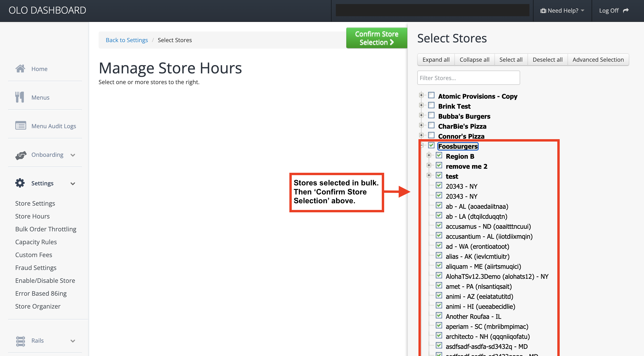Expand the Atomic Provisions - Copy tree node
This screenshot has height=356, width=644.
[421, 95]
